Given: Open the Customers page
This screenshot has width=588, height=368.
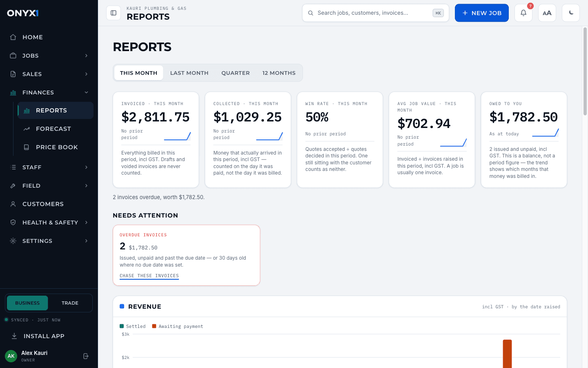Looking at the screenshot, I should click(49, 204).
